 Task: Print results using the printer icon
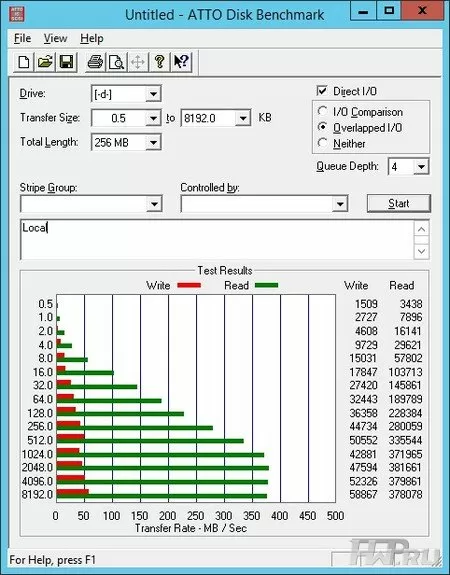[x=95, y=62]
